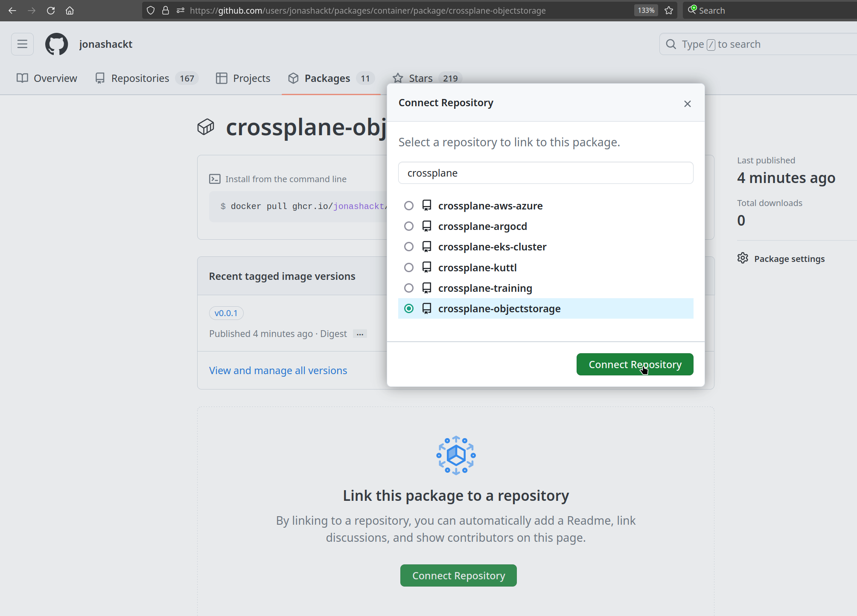Bookmark this page with the star icon

pyautogui.click(x=669, y=11)
